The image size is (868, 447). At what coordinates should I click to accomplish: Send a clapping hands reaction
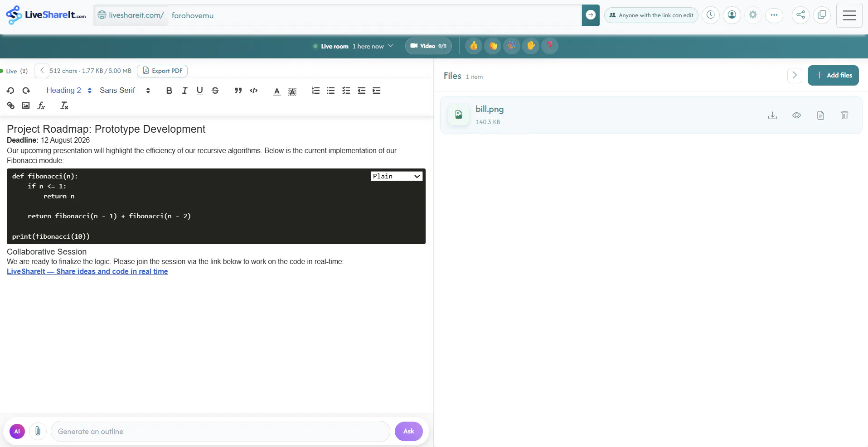493,46
